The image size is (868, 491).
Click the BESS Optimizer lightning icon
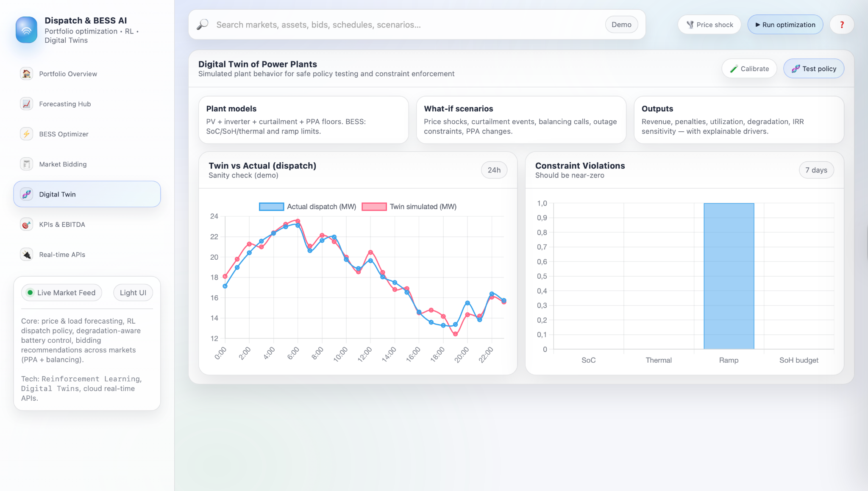[27, 134]
